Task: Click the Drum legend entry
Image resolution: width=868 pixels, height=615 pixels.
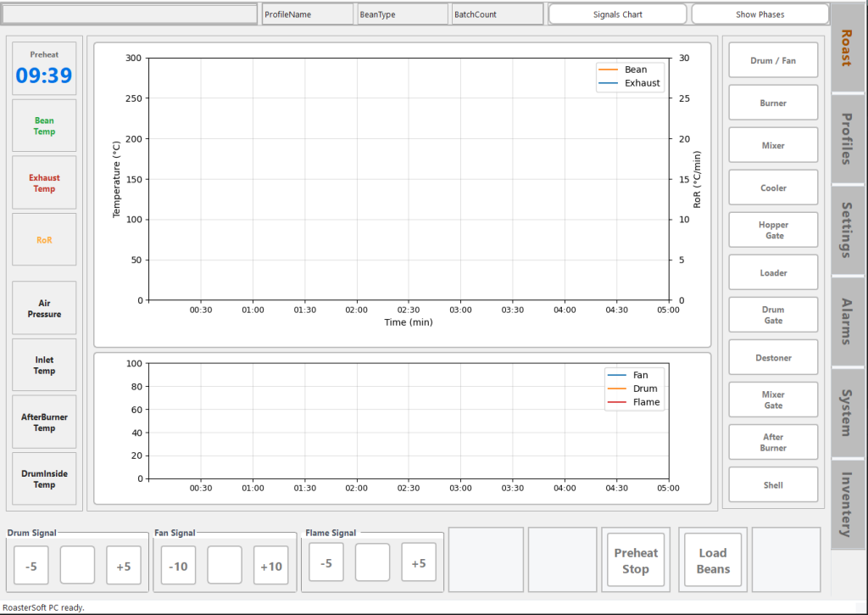Action: [x=634, y=389]
